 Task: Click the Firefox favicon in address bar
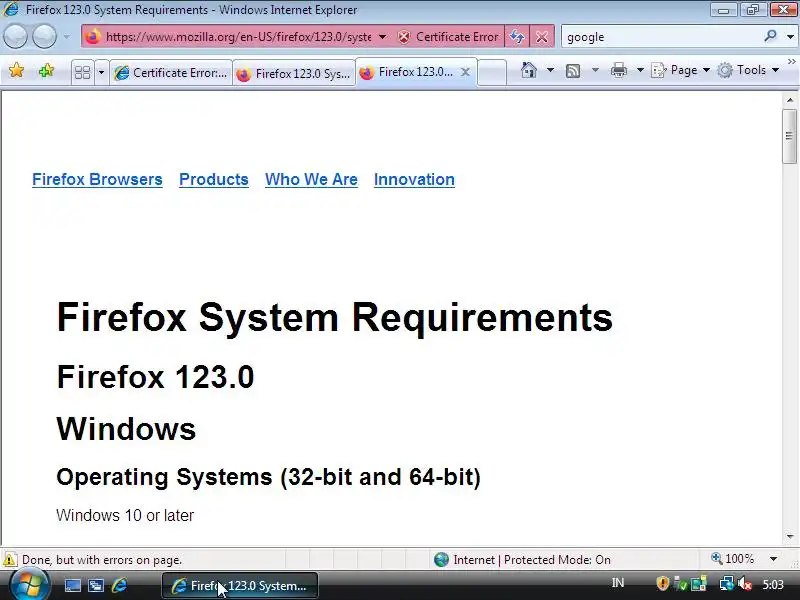click(x=93, y=37)
